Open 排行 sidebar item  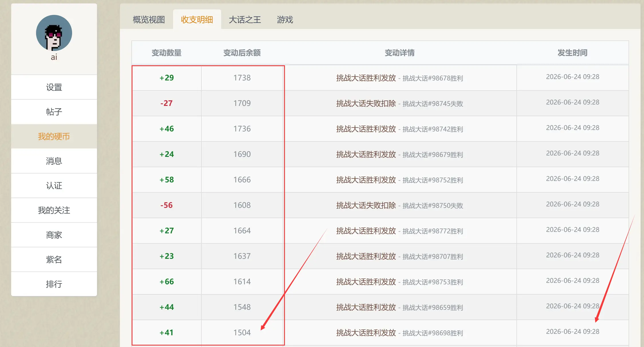[x=54, y=284]
